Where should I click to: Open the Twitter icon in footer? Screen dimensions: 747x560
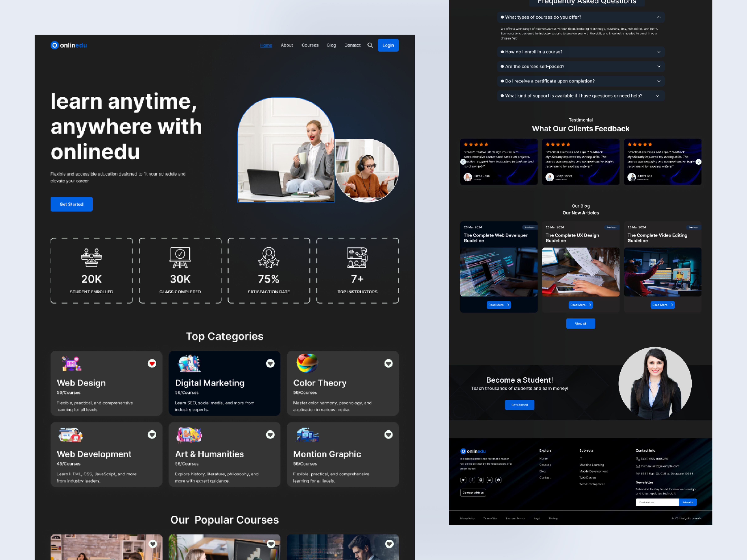[463, 480]
